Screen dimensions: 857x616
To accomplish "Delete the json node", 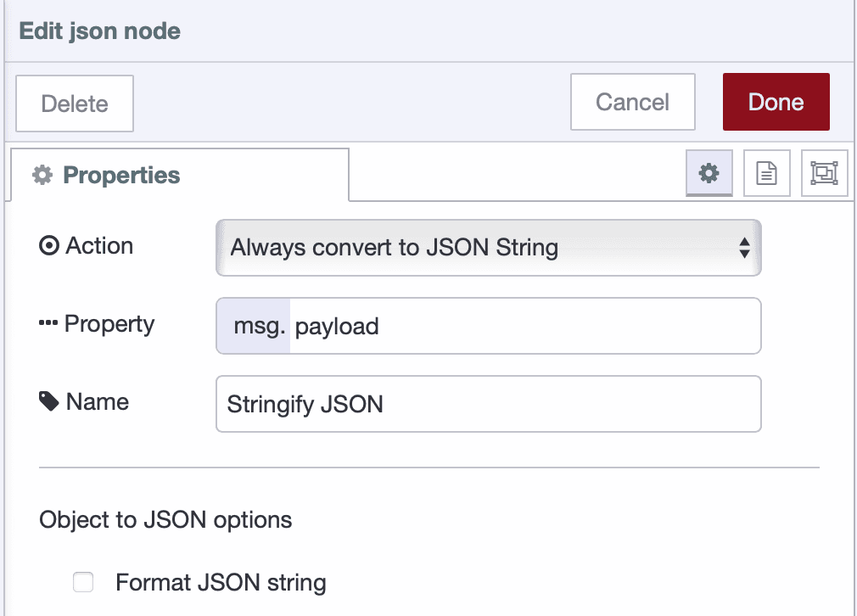I will pyautogui.click(x=74, y=103).
